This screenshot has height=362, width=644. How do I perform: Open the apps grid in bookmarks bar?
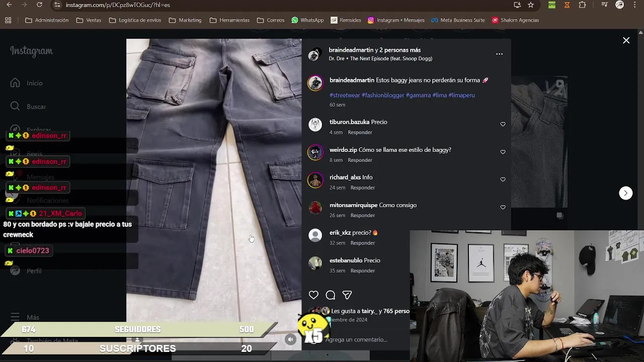tap(8, 20)
